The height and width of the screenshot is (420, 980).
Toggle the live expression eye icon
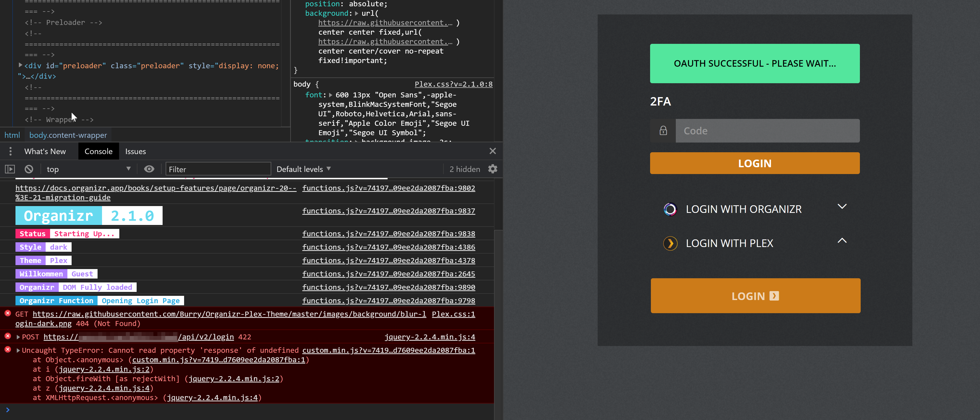click(x=149, y=169)
